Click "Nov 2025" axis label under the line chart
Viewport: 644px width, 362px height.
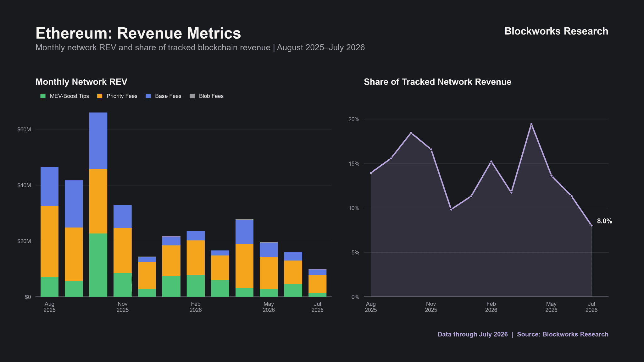point(431,307)
